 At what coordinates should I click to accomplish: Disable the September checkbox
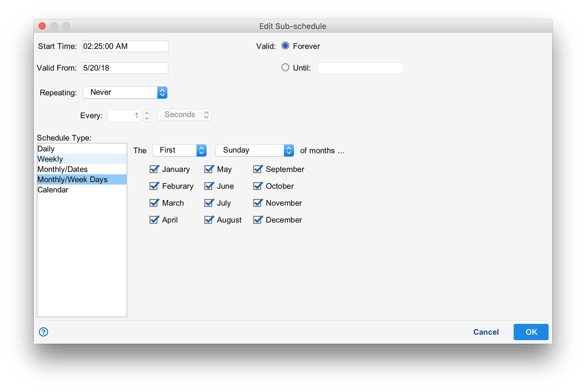pyautogui.click(x=258, y=169)
